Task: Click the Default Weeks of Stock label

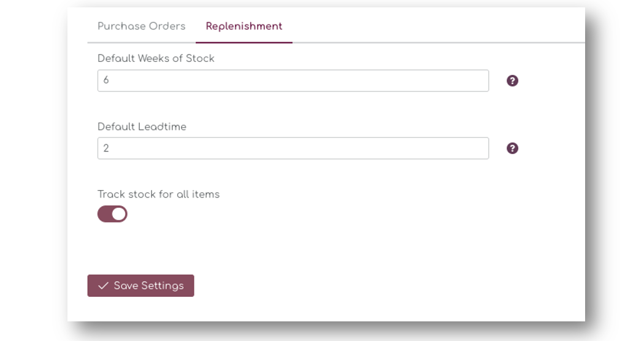Action: point(156,58)
